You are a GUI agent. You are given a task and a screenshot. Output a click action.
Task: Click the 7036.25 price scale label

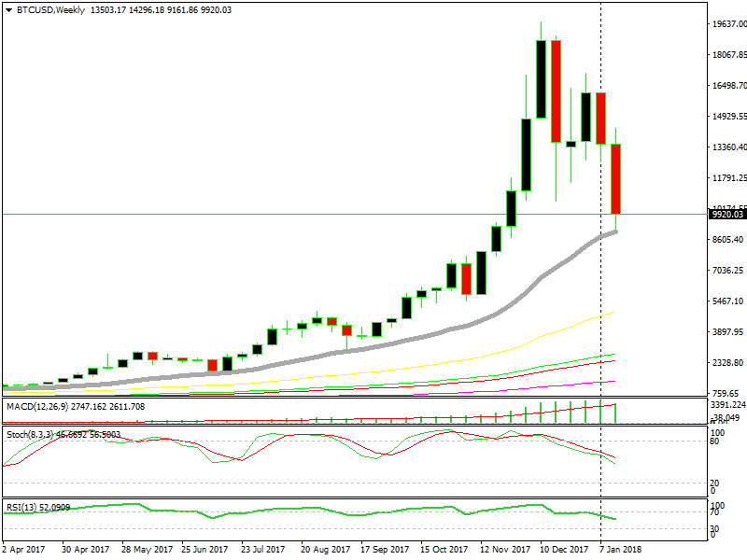pos(727,271)
